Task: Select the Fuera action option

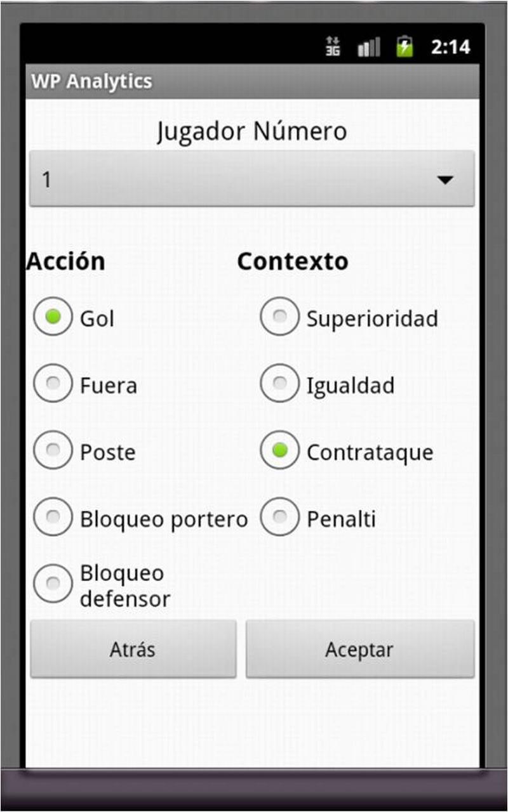Action: click(53, 383)
